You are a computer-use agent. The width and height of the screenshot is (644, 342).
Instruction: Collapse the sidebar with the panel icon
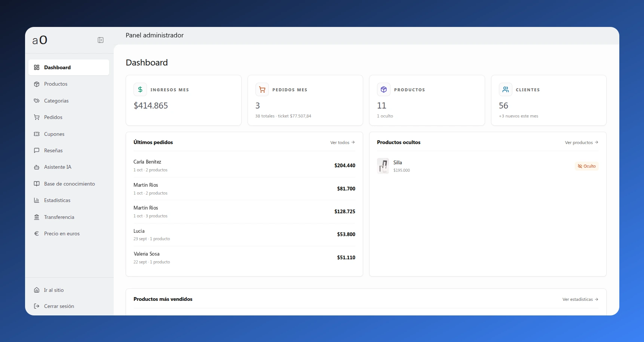click(101, 40)
